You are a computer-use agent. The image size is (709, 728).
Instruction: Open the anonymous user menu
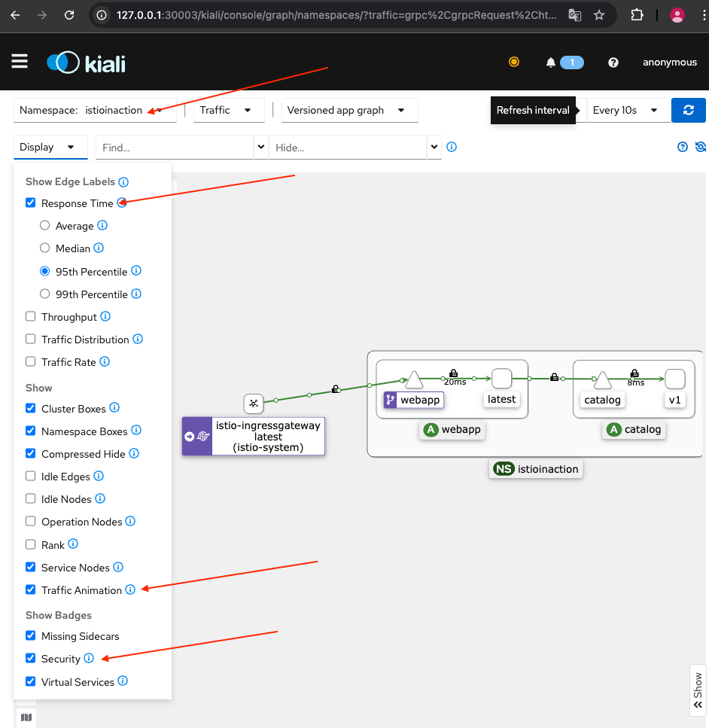pyautogui.click(x=670, y=62)
